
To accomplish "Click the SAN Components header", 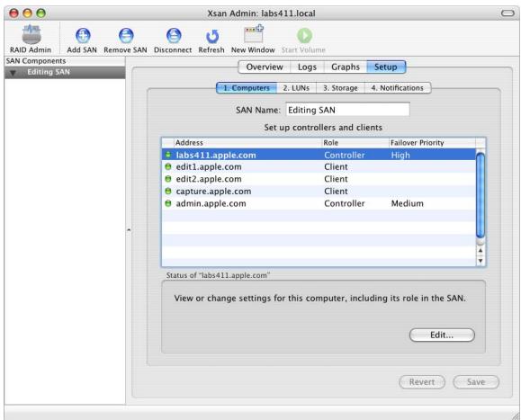I will (65, 61).
